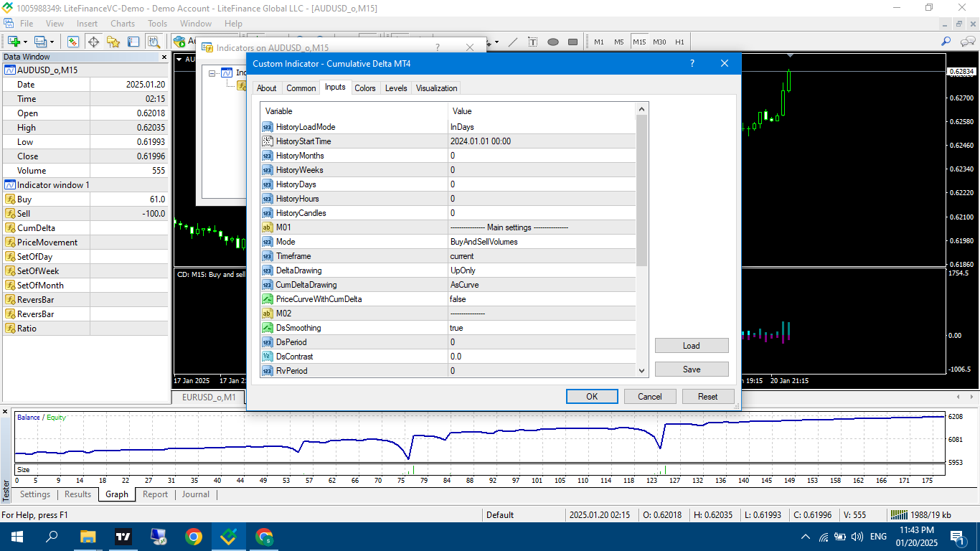
Task: Click the PriceCurveWithCumDelta boolean row icon
Action: 268,299
